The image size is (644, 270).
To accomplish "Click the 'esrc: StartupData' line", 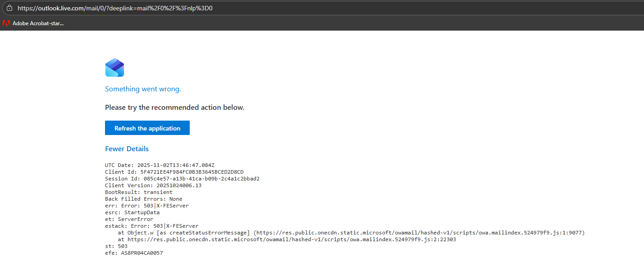I will tap(132, 212).
